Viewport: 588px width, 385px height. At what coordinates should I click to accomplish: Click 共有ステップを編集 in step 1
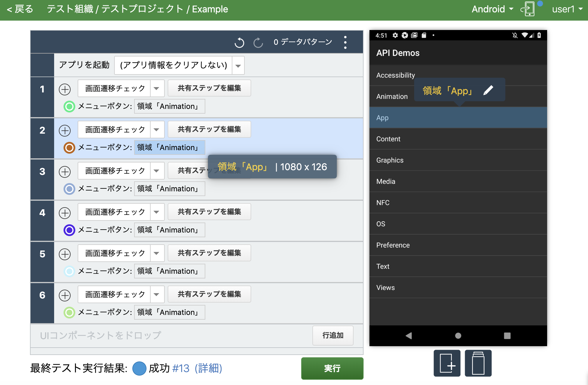tap(209, 88)
